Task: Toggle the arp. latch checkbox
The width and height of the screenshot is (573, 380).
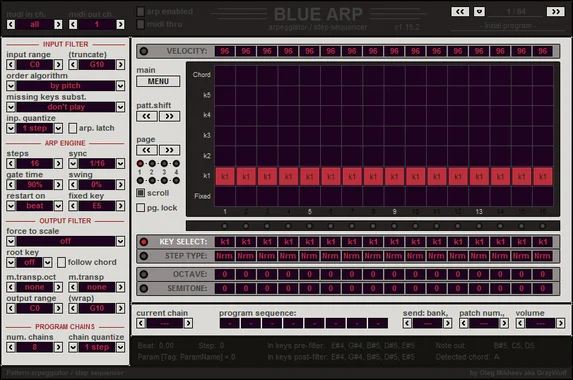Action: pos(73,128)
